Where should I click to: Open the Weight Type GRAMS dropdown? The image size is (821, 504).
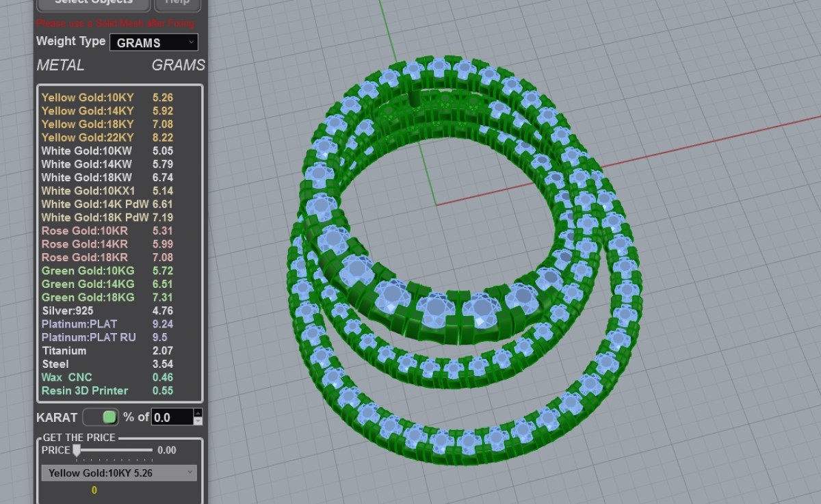coord(154,42)
